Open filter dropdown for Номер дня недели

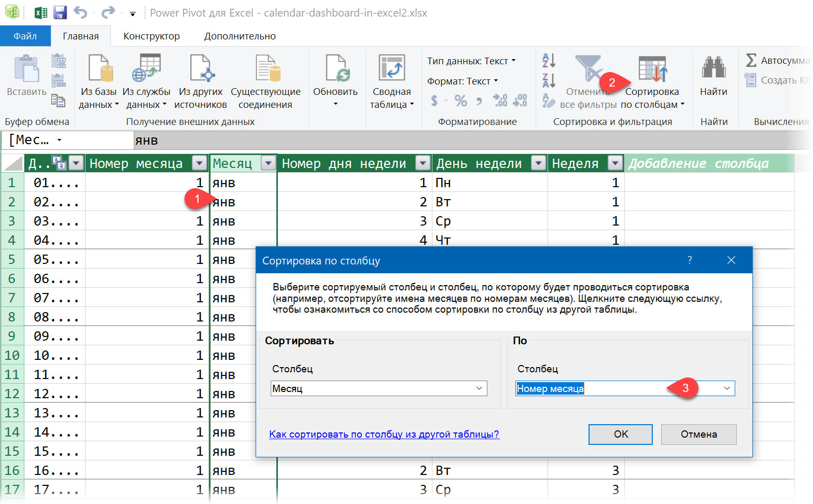pos(423,163)
